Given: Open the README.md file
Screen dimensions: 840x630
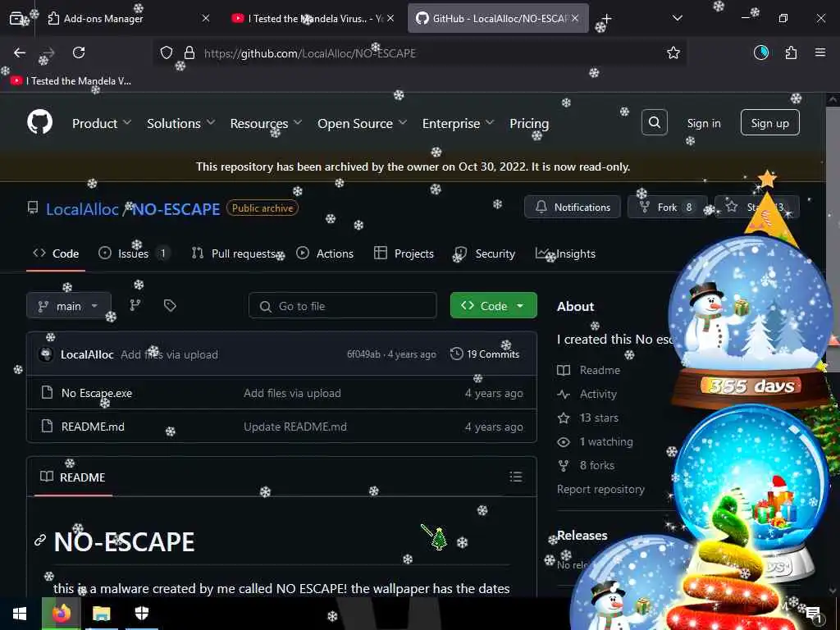Looking at the screenshot, I should 93,427.
